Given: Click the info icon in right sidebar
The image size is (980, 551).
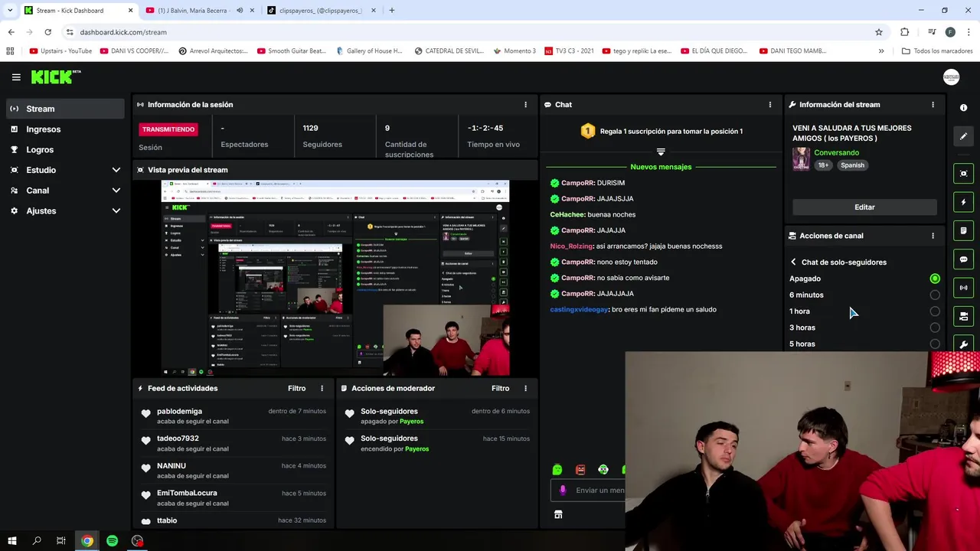Looking at the screenshot, I should tap(963, 108).
